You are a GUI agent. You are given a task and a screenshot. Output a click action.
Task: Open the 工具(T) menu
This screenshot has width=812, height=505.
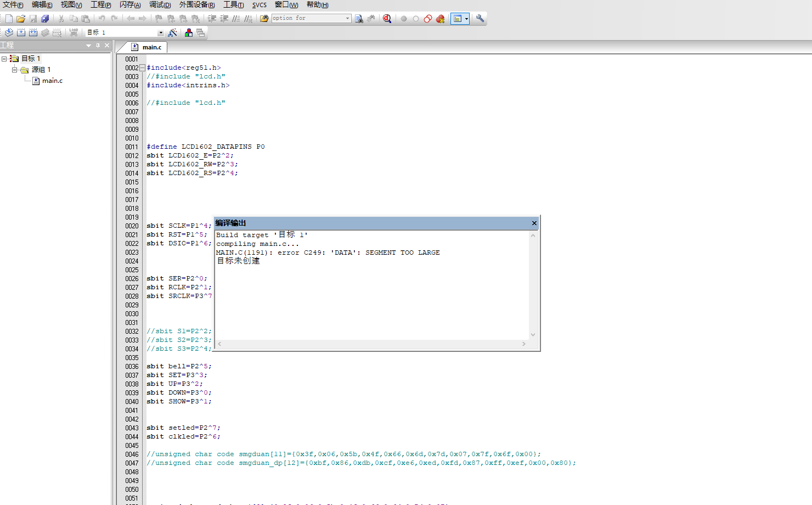point(234,5)
